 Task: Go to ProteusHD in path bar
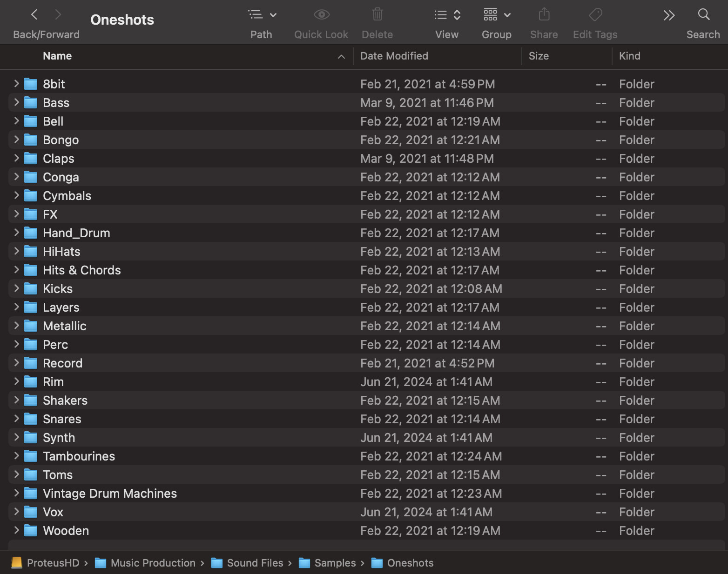point(45,563)
